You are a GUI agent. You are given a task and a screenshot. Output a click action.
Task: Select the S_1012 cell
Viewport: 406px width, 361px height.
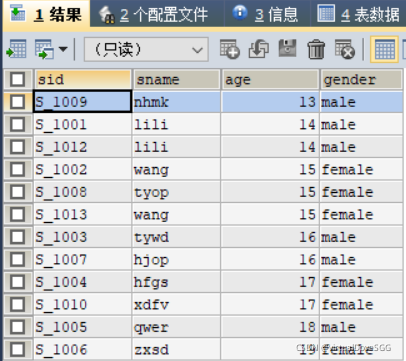pos(82,147)
